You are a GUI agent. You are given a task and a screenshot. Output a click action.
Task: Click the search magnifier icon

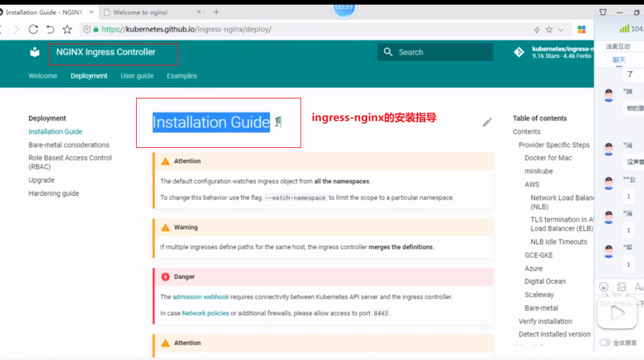tap(388, 52)
